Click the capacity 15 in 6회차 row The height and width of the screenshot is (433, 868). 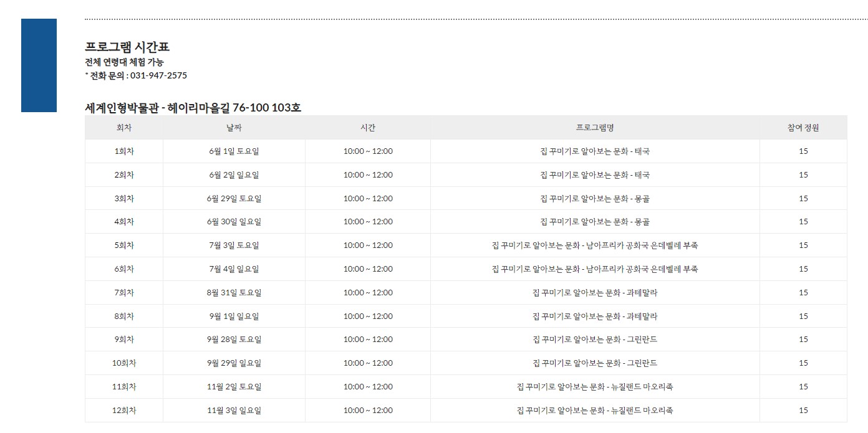803,269
